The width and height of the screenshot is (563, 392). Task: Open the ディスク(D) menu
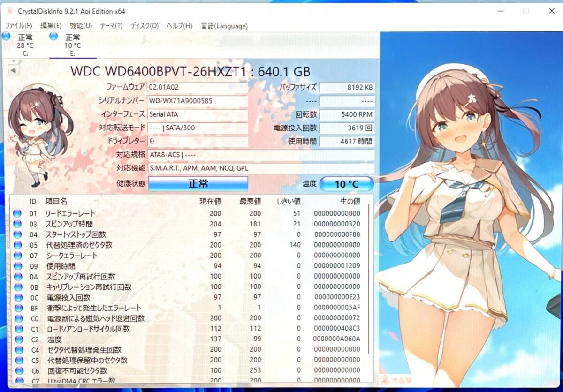(145, 26)
